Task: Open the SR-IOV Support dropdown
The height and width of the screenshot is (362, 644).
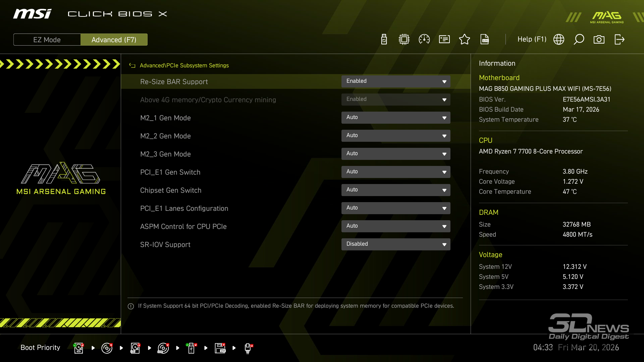Action: tap(396, 244)
